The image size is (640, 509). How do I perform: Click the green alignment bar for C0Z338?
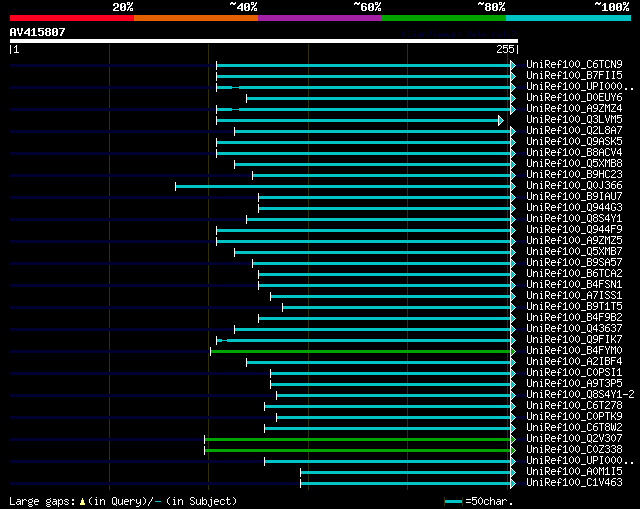pos(358,451)
